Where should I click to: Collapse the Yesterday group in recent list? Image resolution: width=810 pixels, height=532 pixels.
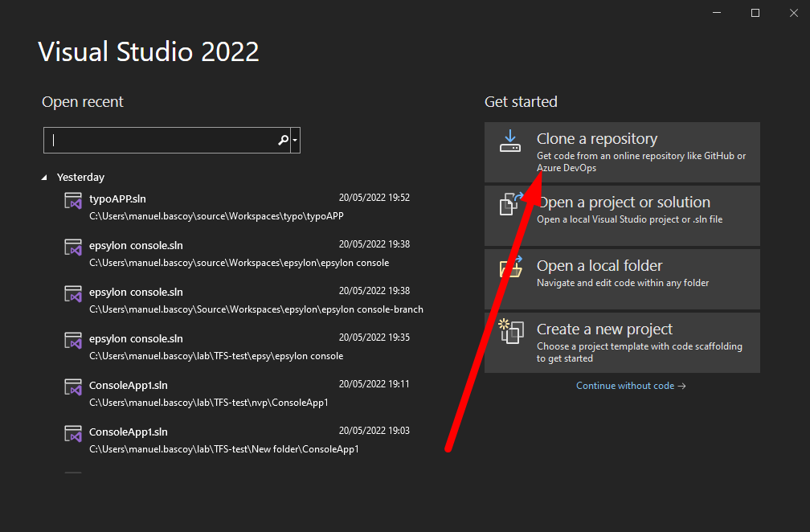[45, 178]
